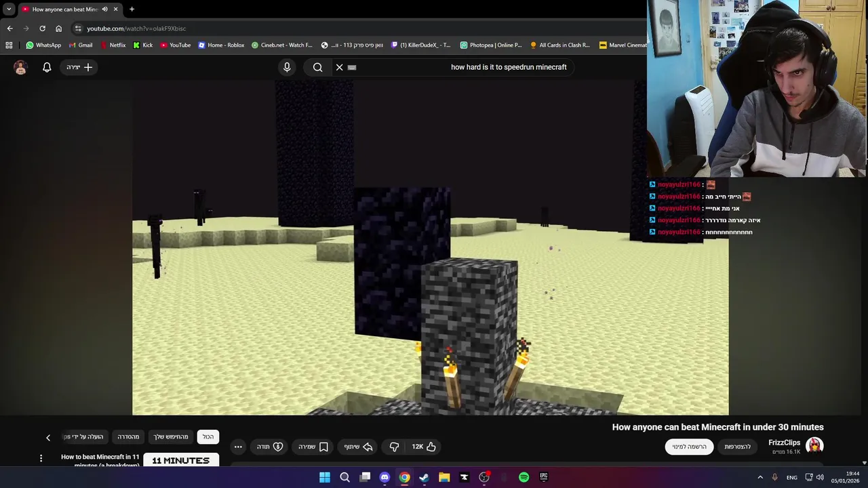The height and width of the screenshot is (488, 868).
Task: Open Windows Start menu
Action: 325,477
